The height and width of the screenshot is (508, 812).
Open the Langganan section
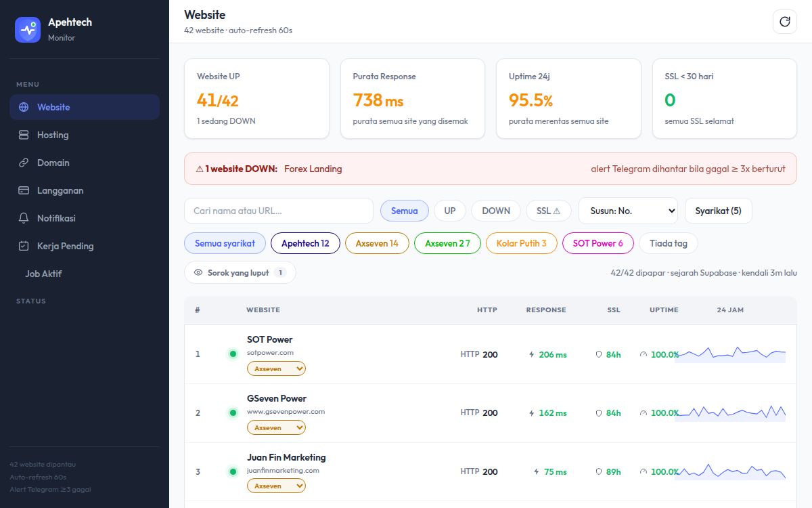[x=85, y=190]
